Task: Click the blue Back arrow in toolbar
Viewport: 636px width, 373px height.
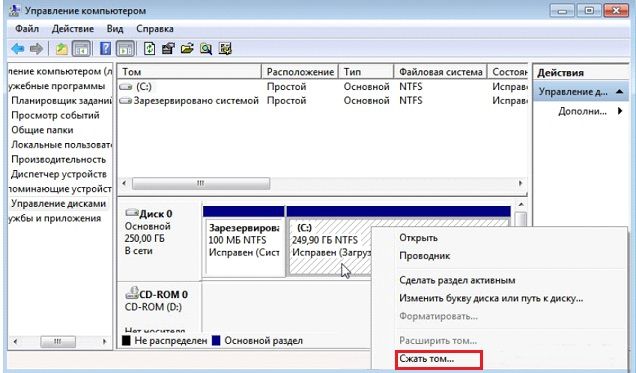Action: 18,49
